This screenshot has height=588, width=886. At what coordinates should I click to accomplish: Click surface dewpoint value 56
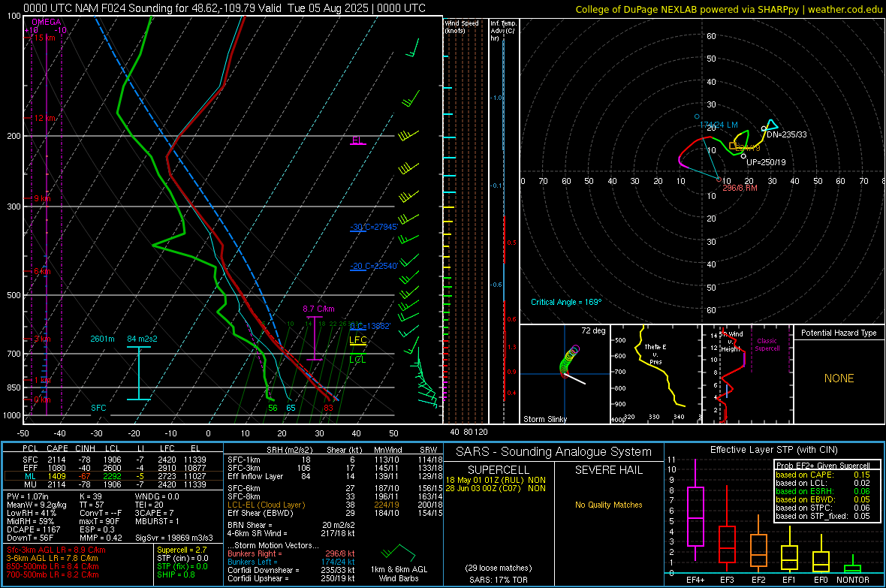[273, 408]
